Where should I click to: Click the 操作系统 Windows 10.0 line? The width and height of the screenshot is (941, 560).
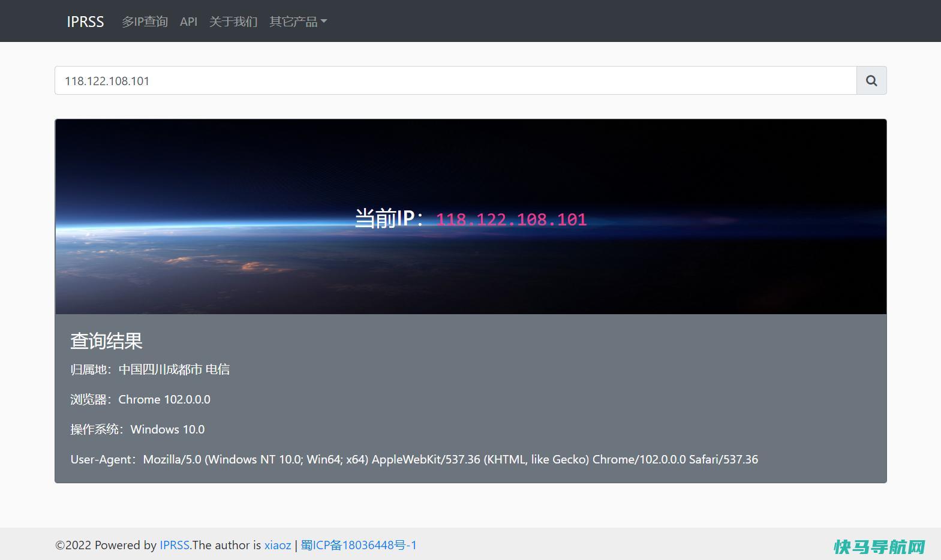pos(137,429)
